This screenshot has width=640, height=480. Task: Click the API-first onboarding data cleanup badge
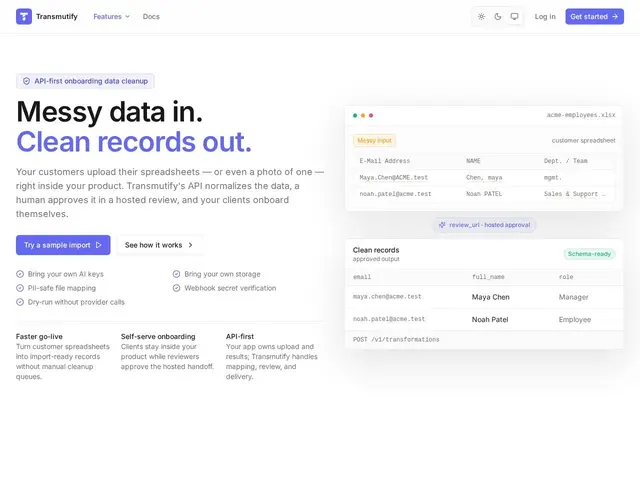pos(85,81)
